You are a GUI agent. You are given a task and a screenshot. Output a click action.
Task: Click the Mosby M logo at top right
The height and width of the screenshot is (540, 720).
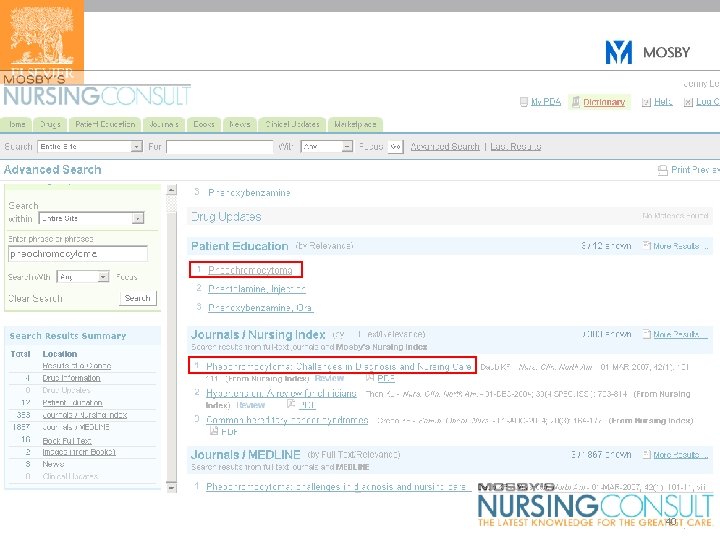pyautogui.click(x=619, y=52)
